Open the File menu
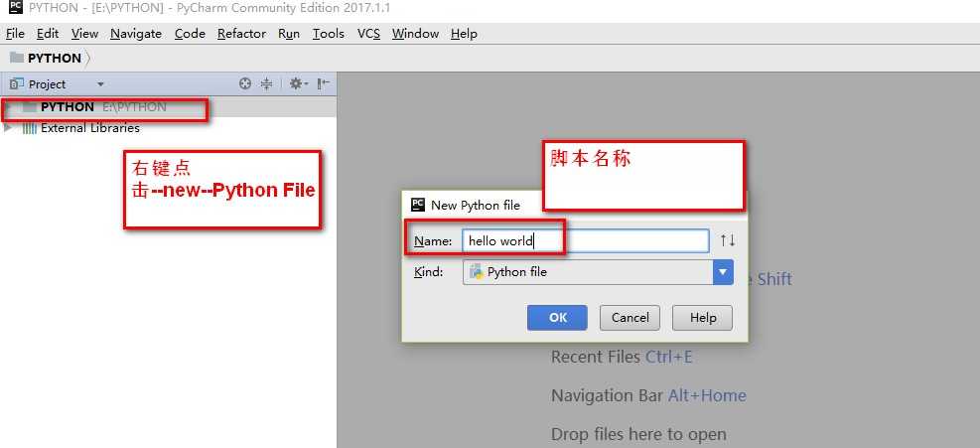The height and width of the screenshot is (448, 980). [15, 34]
